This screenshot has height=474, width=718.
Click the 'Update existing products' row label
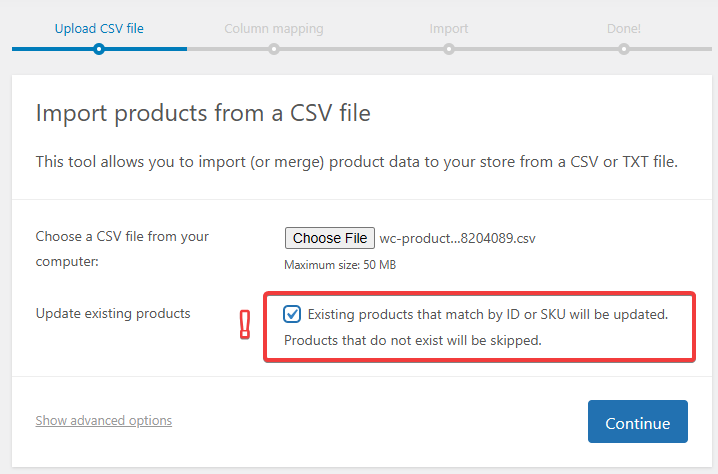click(x=113, y=313)
